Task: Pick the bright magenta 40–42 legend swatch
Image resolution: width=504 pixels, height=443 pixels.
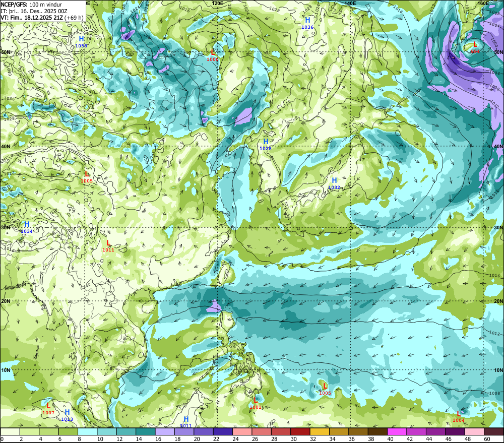Action: click(x=397, y=431)
